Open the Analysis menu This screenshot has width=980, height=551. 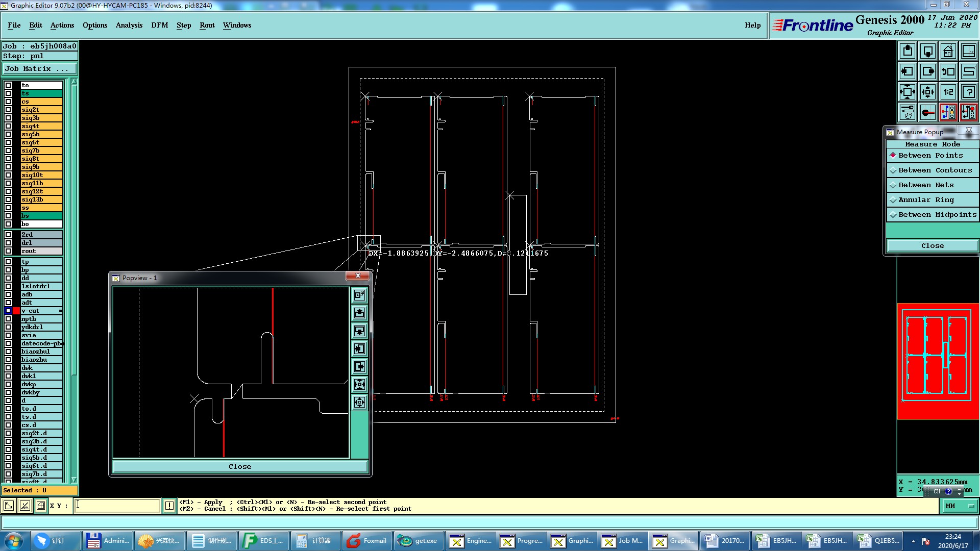tap(129, 26)
